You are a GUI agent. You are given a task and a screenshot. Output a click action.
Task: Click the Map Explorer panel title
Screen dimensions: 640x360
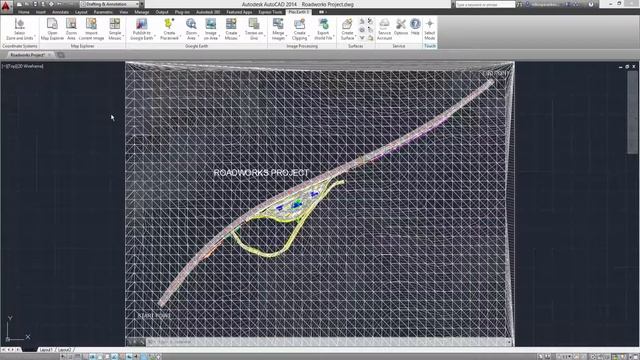tap(82, 46)
